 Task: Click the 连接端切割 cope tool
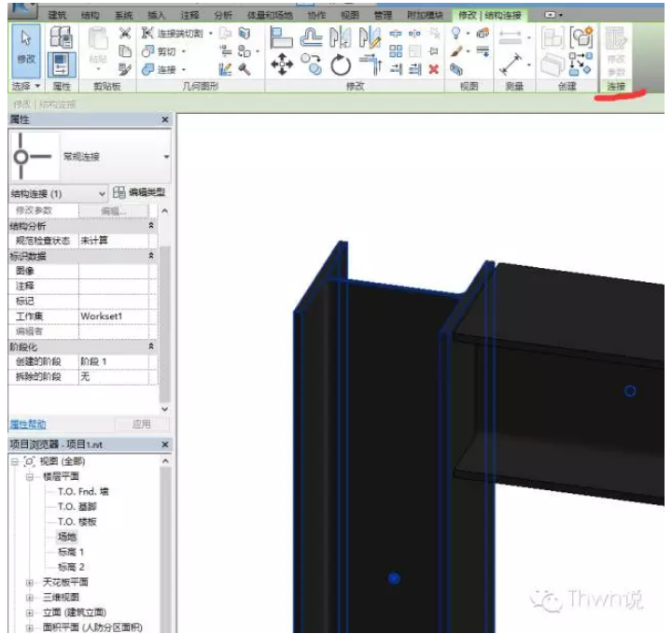point(173,33)
